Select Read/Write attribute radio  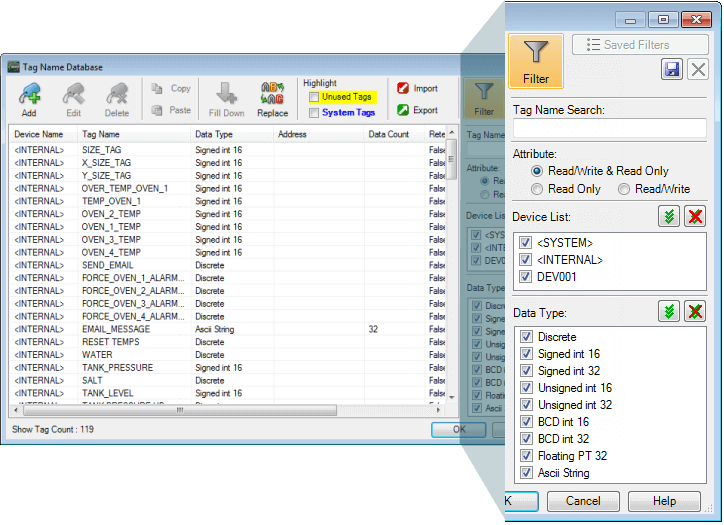pyautogui.click(x=623, y=189)
